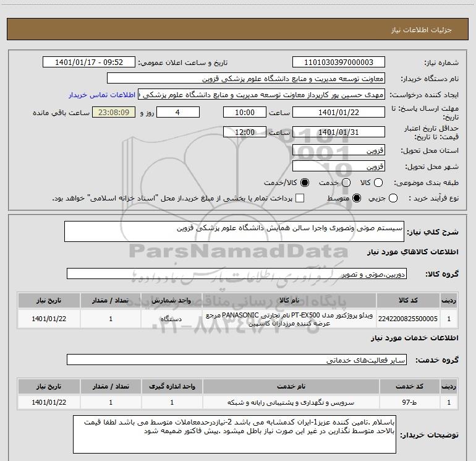The image size is (476, 461).
Task: Click the price validity date 1401/01/31 field
Action: [339, 132]
